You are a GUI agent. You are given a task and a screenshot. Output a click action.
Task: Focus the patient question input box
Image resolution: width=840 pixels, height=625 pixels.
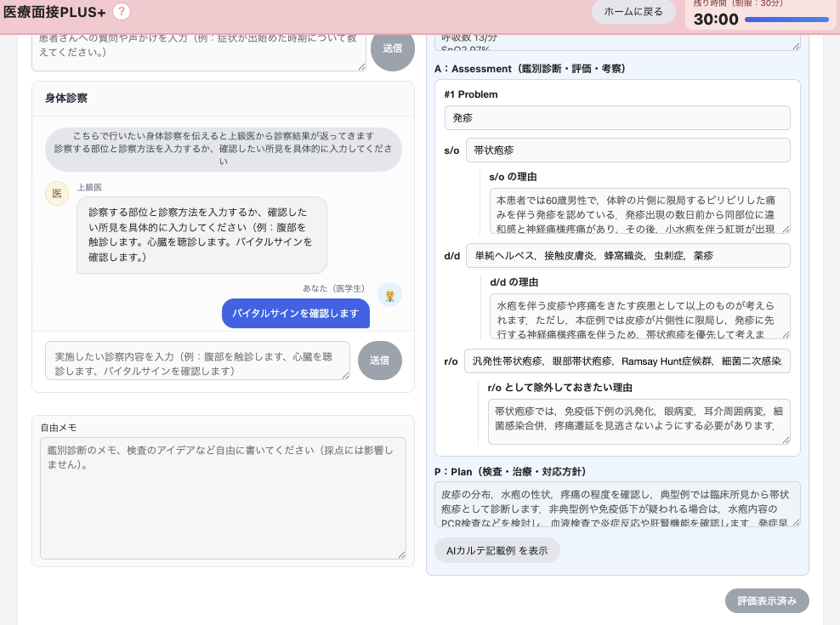(x=199, y=52)
